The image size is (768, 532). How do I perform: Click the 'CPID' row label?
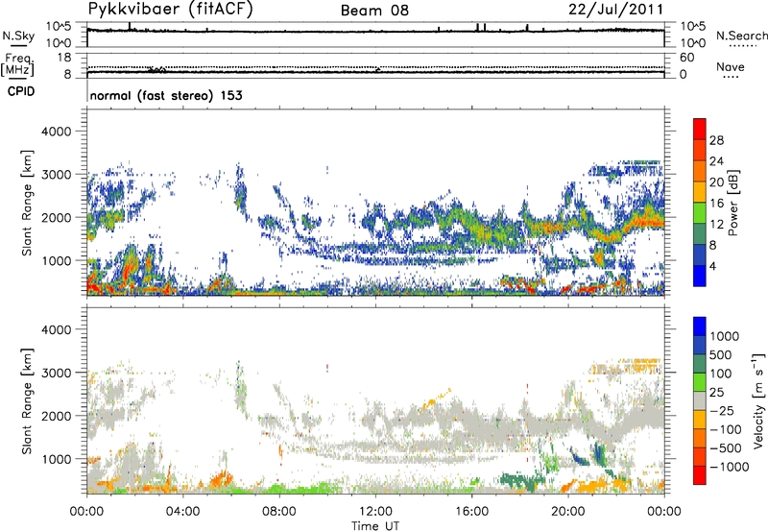click(x=21, y=91)
